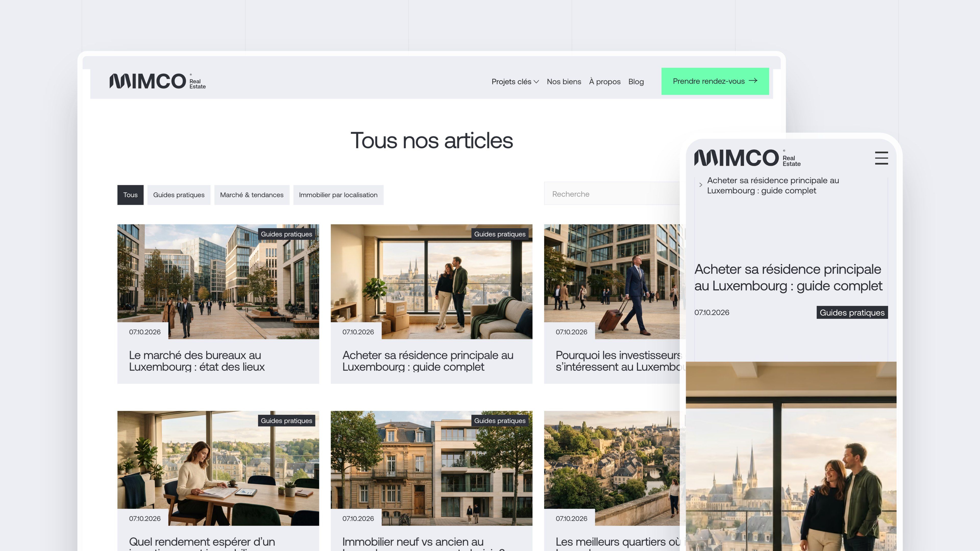Filter by Marché & tendances tab
This screenshot has height=551, width=980.
tap(251, 195)
